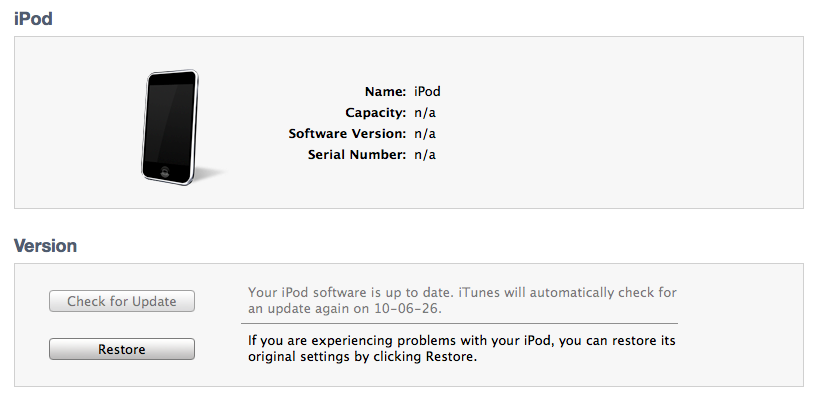Click the Software Version label
This screenshot has height=412, width=827.
click(347, 133)
